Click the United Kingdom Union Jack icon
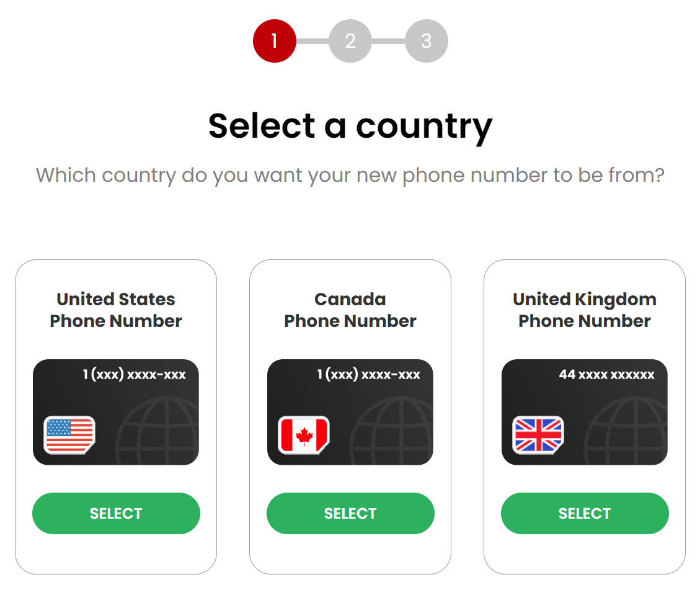This screenshot has width=700, height=595. pos(538,434)
